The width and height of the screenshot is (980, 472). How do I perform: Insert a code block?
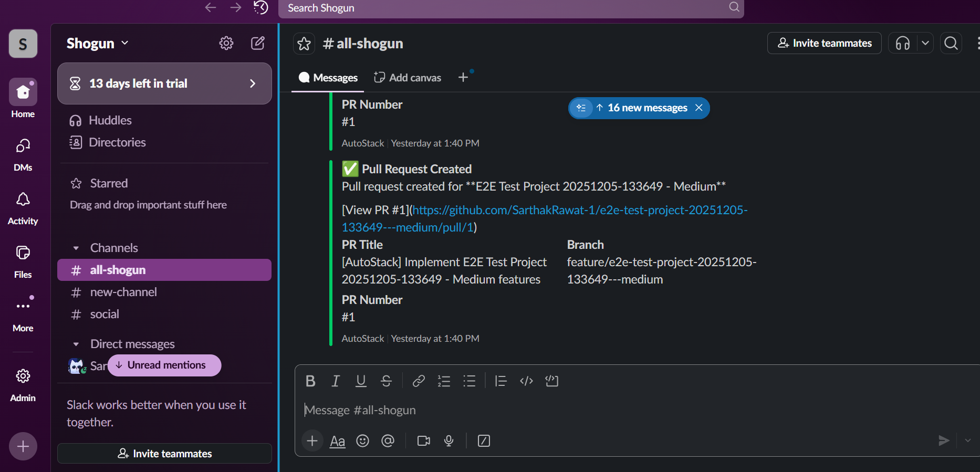tap(552, 381)
